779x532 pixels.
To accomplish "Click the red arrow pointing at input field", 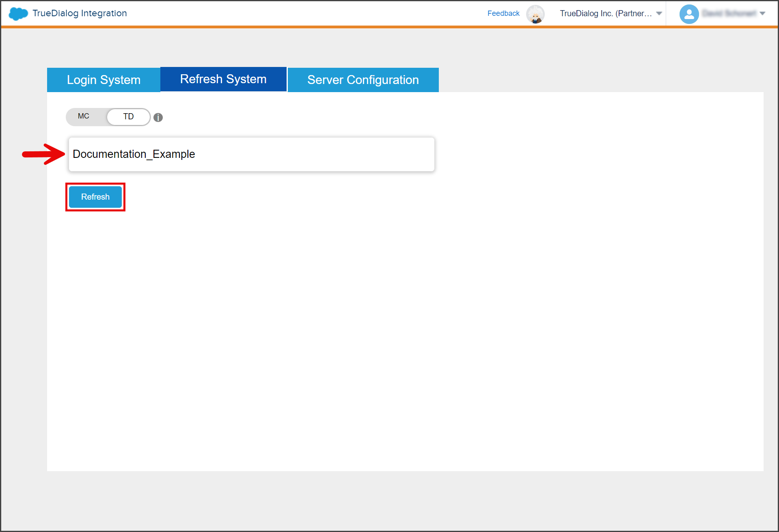I will pyautogui.click(x=43, y=154).
